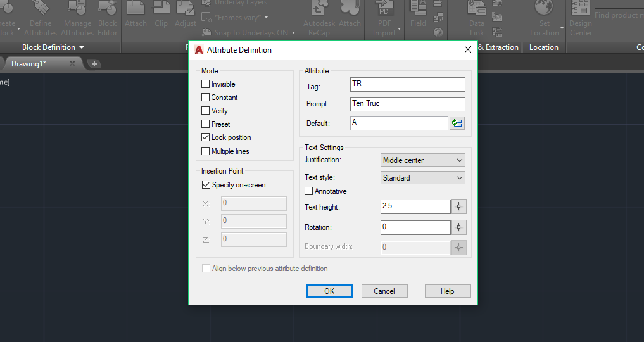The image size is (644, 342).
Task: Click the Define Attributes ribbon tool
Action: [41, 19]
